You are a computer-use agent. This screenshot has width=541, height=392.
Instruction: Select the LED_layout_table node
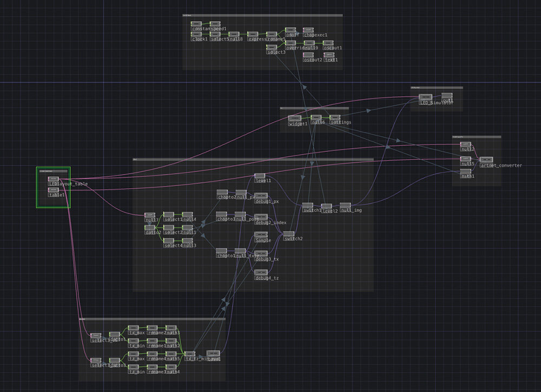[x=53, y=179]
